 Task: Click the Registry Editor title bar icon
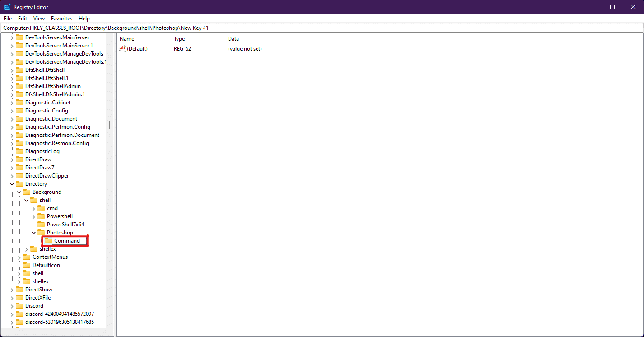[7, 7]
